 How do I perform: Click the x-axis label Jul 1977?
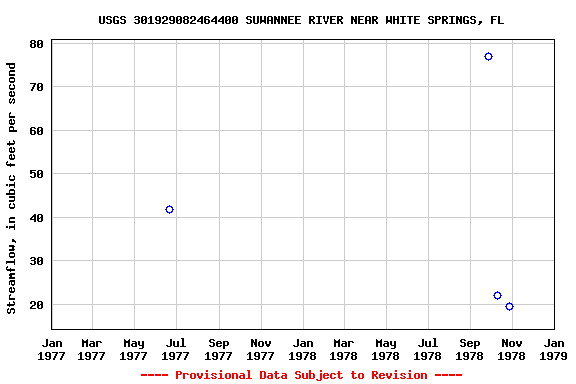coord(176,349)
